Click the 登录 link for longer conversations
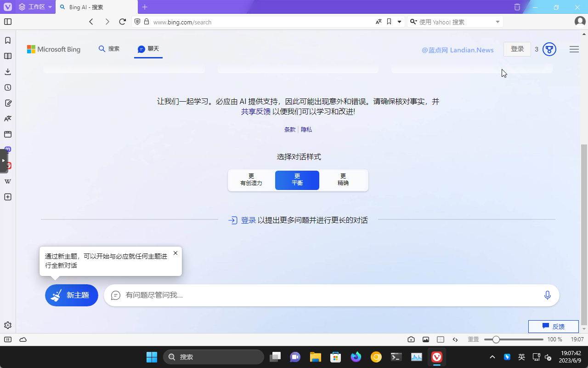This screenshot has width=588, height=368. tap(249, 220)
